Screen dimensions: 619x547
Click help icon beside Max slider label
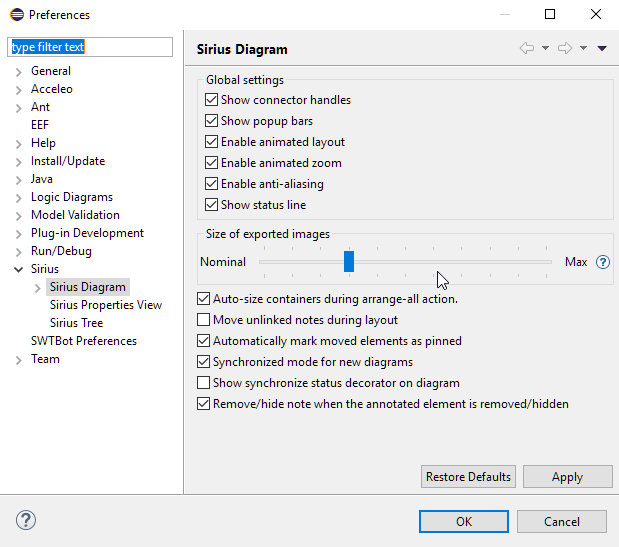coord(603,262)
